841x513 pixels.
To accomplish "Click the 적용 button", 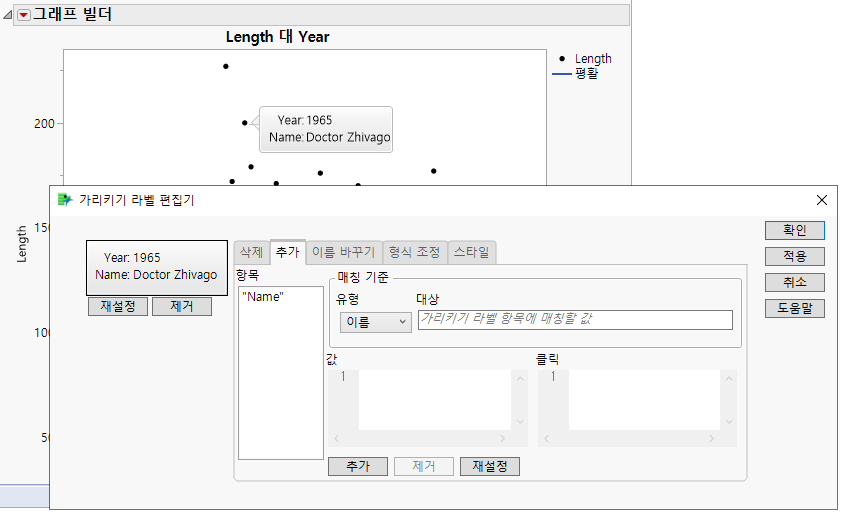I will [x=794, y=256].
